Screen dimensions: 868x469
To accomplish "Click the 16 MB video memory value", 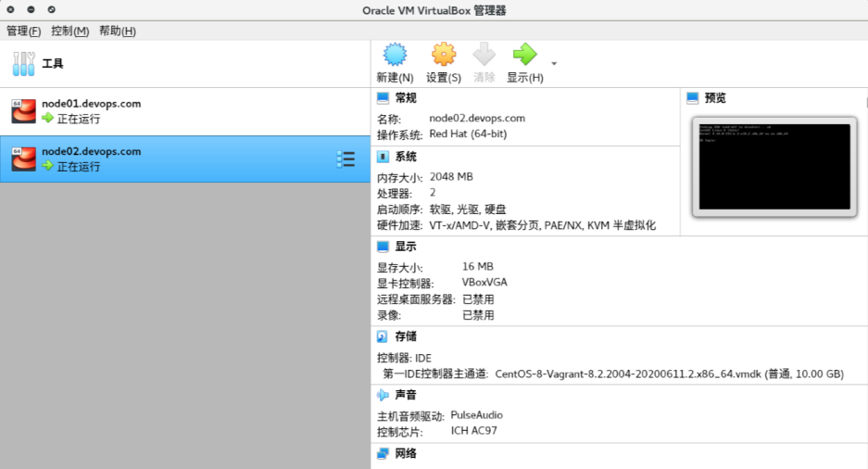I will coord(478,266).
